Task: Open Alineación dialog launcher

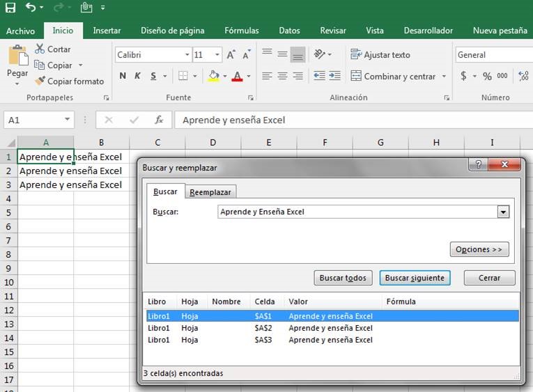Action: [x=447, y=98]
